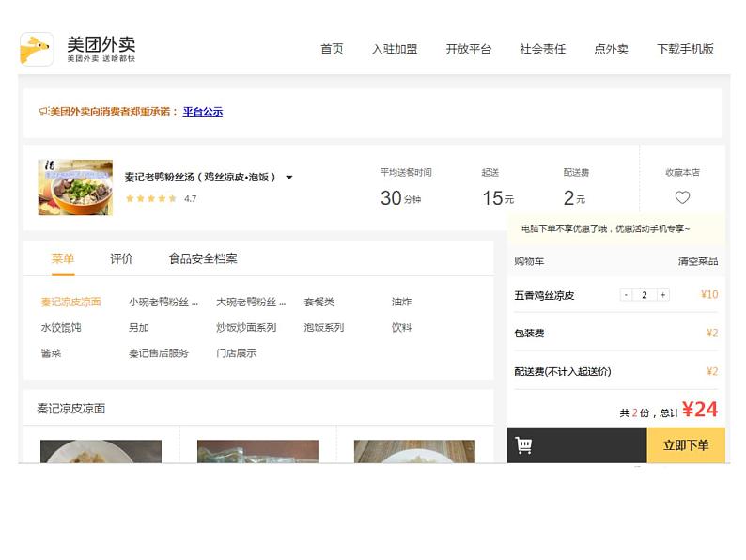This screenshot has width=746, height=560.
Task: Expand the shop name dropdown arrow
Action: [288, 178]
